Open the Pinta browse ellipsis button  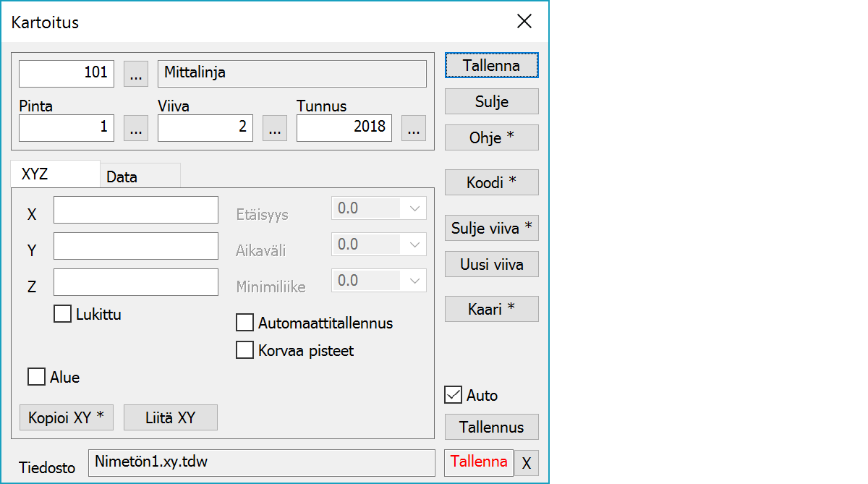136,128
